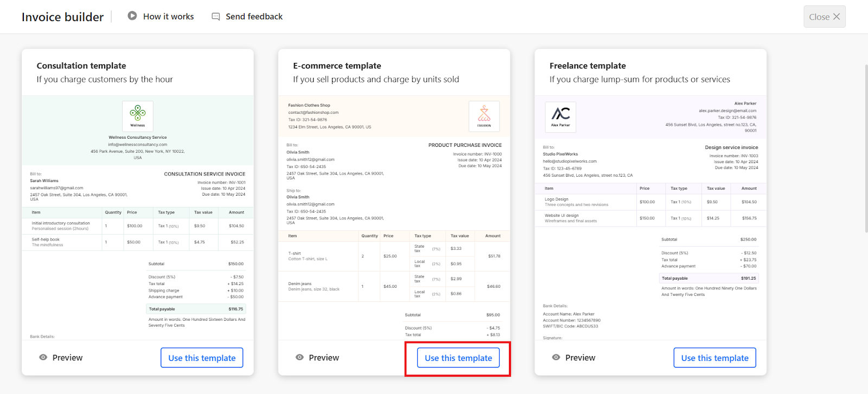Screen dimensions: 868x394
Task: Preview the E-commerce template
Action: (324, 358)
